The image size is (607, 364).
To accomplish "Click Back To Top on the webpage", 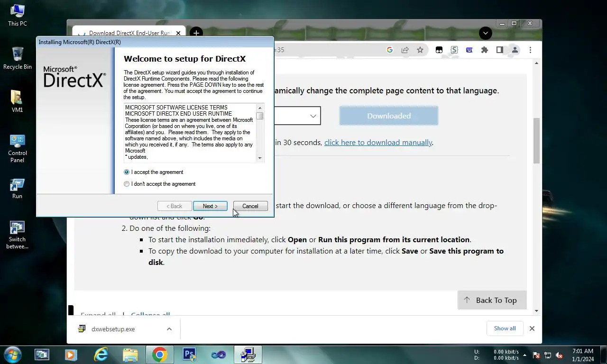I will (492, 300).
